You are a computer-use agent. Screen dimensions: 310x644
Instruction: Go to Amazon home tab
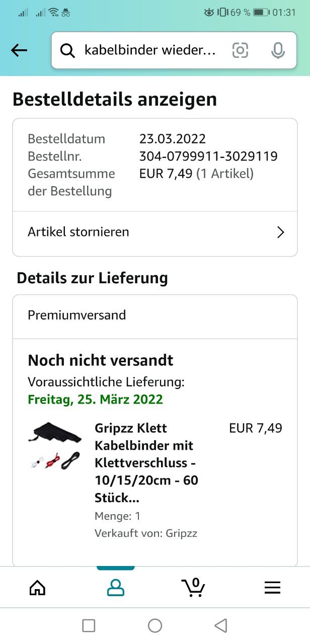tap(38, 588)
